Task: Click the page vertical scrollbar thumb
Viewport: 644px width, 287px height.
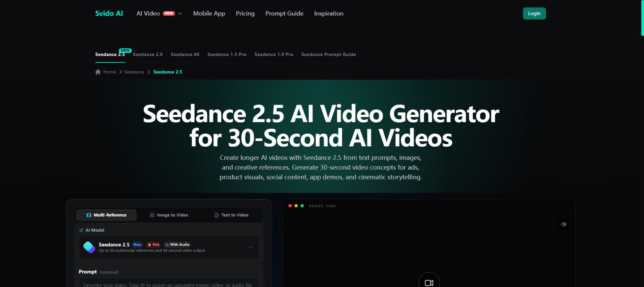Action: click(642, 18)
